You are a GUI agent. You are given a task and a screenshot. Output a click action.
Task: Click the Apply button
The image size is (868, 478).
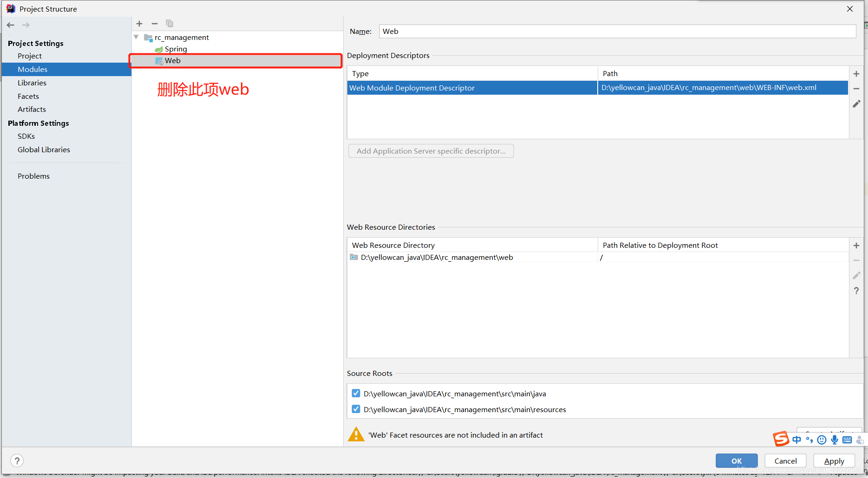pyautogui.click(x=834, y=461)
